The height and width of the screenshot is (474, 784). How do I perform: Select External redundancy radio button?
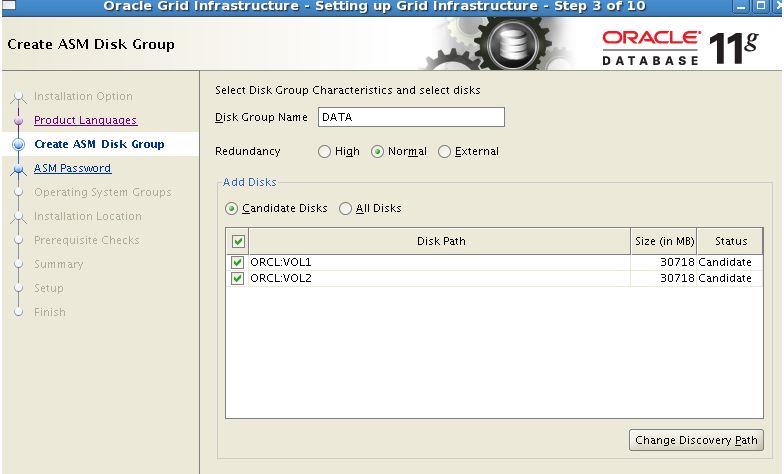(x=444, y=152)
